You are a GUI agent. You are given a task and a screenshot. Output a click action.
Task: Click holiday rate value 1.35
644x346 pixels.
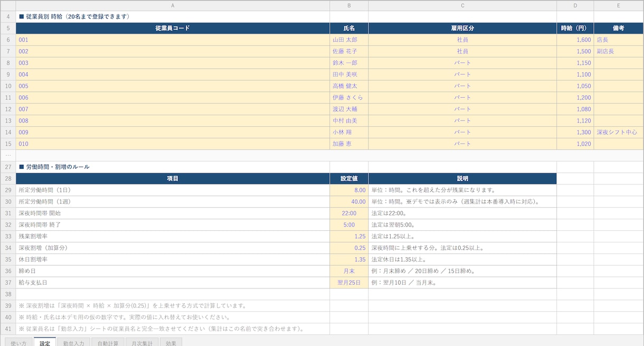[x=349, y=259]
